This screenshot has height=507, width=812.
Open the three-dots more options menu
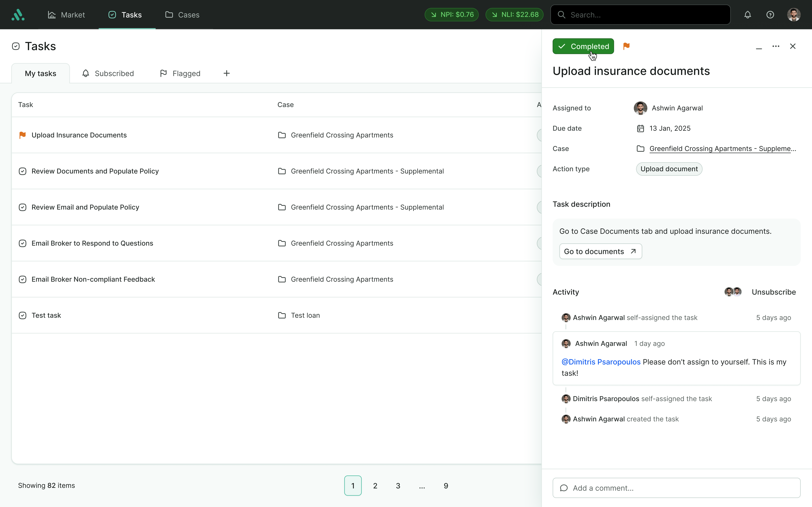pos(775,46)
